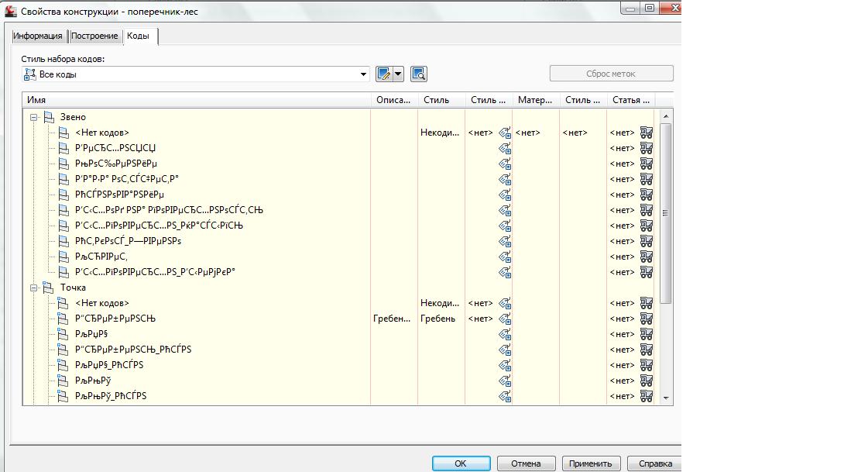Click pay item icon in РћСЃРЅРѕРІР°РЅРёРµ row
Screen dimensions: 868x472
point(647,195)
